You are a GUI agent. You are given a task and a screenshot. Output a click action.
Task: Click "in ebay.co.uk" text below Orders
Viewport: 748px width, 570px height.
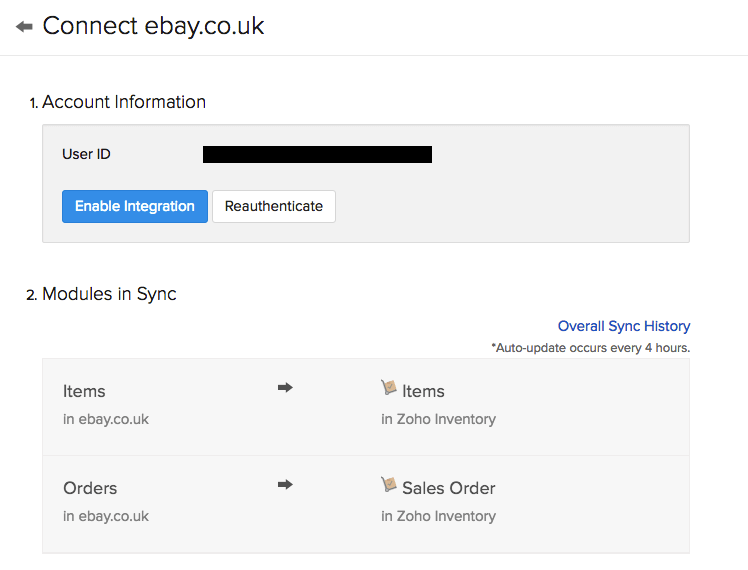pyautogui.click(x=106, y=516)
